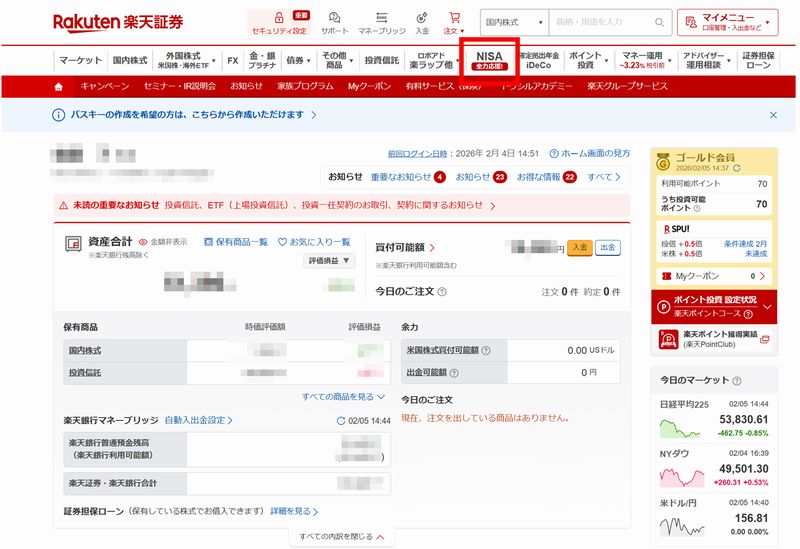The width and height of the screenshot is (800, 549).
Task: Open 楽天ポイント獲得実績 PointClub icon
Action: coord(668,339)
